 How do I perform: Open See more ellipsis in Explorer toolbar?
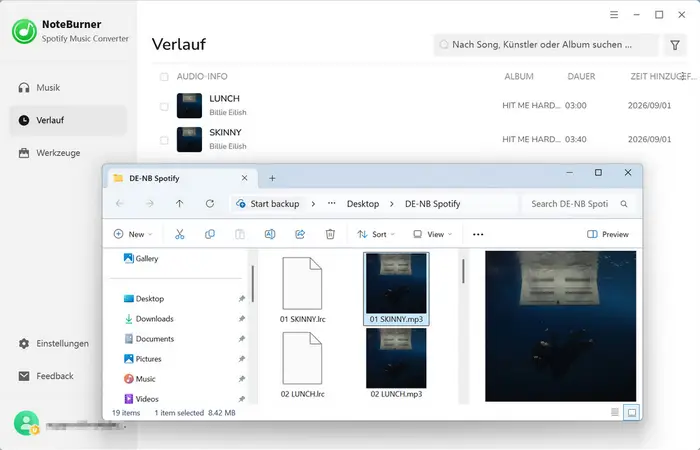click(478, 234)
